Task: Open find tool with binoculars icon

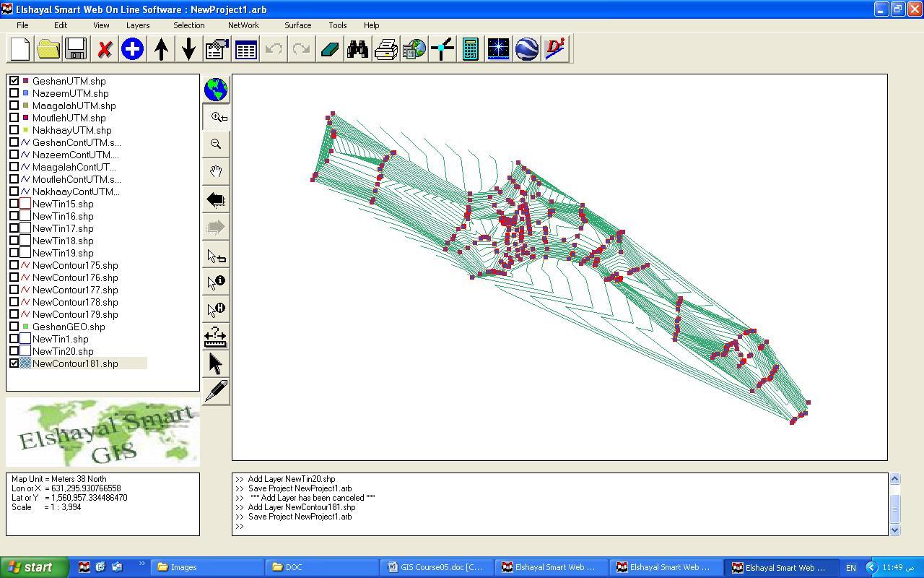Action: tap(357, 49)
